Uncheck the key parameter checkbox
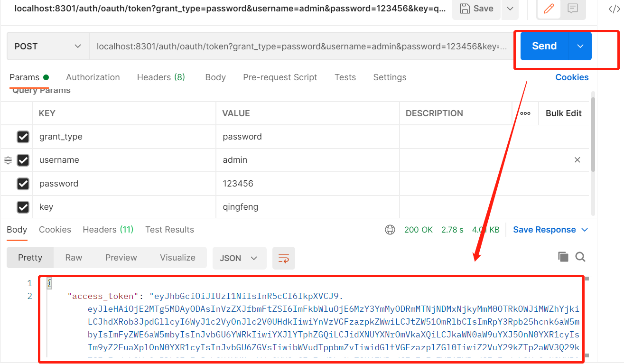The image size is (624, 364). tap(23, 207)
